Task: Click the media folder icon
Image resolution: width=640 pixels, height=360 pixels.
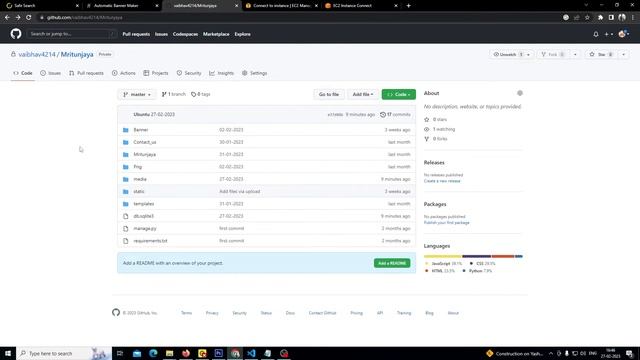Action: [x=126, y=179]
